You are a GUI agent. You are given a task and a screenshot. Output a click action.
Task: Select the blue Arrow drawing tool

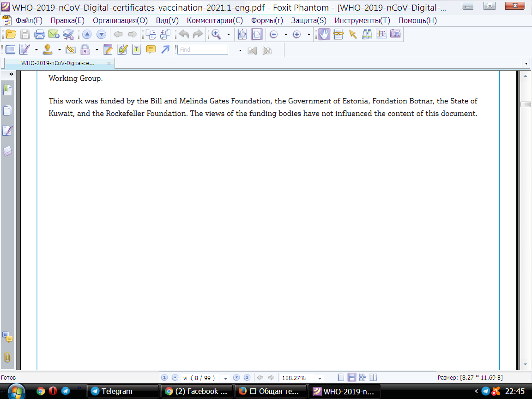[x=165, y=49]
